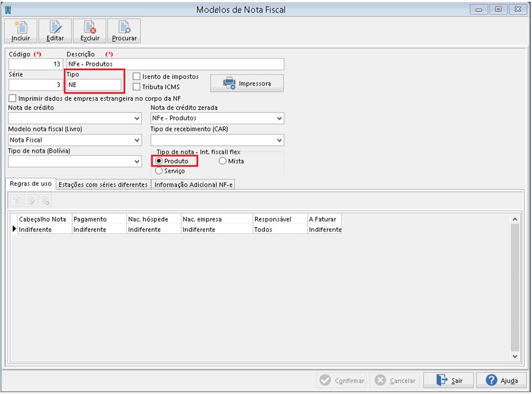Select the Serviço radio option
The width and height of the screenshot is (532, 394).
(x=159, y=171)
